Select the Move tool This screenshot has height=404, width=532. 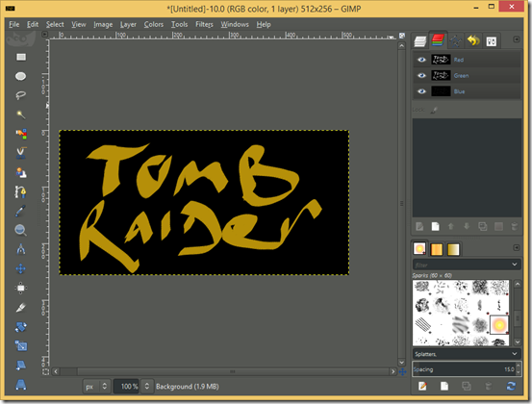(21, 269)
